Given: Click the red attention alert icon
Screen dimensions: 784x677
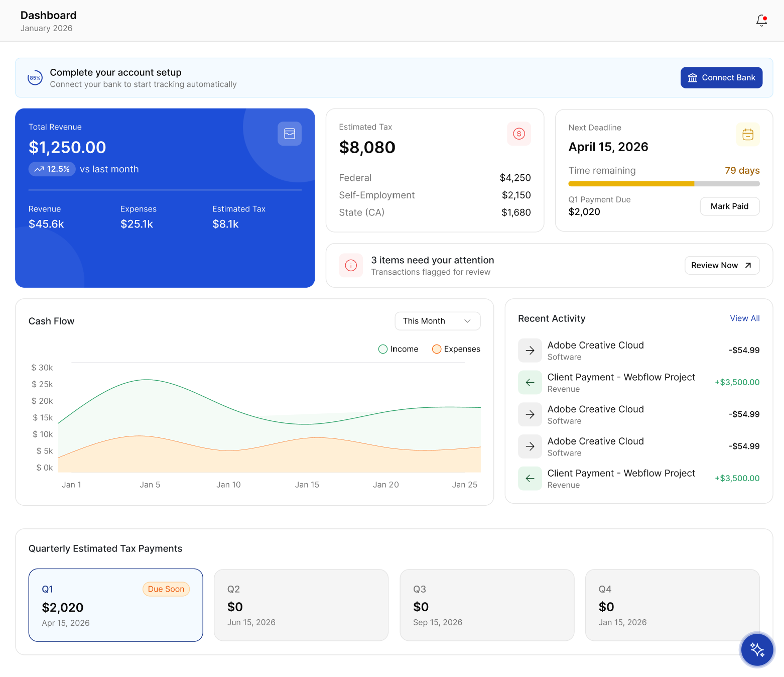Looking at the screenshot, I should pos(351,265).
